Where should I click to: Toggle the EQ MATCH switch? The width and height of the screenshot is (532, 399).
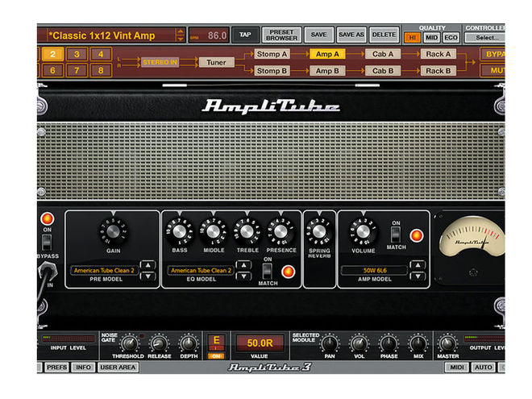coord(268,271)
